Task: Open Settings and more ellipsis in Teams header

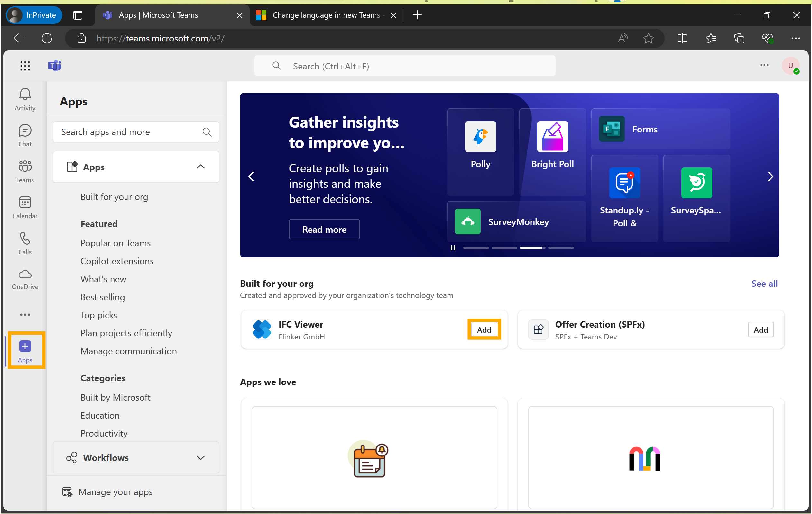Action: [x=764, y=65]
